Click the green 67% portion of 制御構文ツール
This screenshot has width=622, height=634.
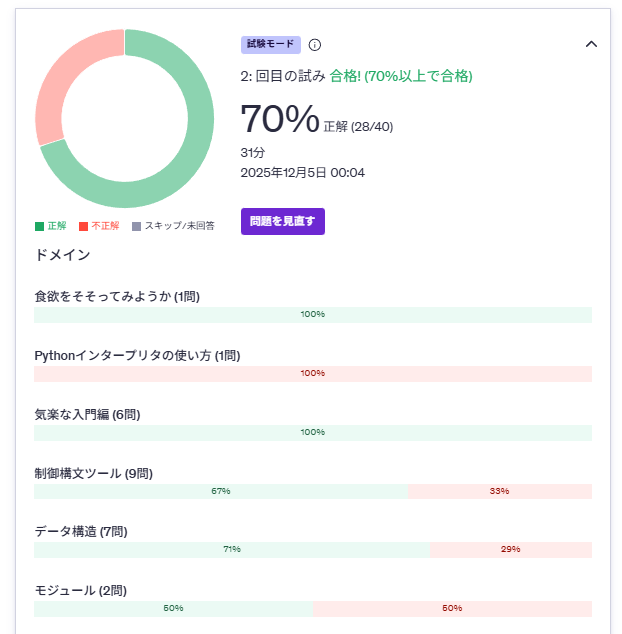220,491
